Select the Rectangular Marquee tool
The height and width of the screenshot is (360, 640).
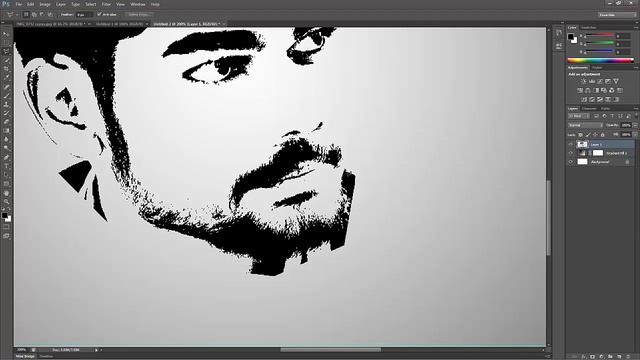pyautogui.click(x=6, y=42)
